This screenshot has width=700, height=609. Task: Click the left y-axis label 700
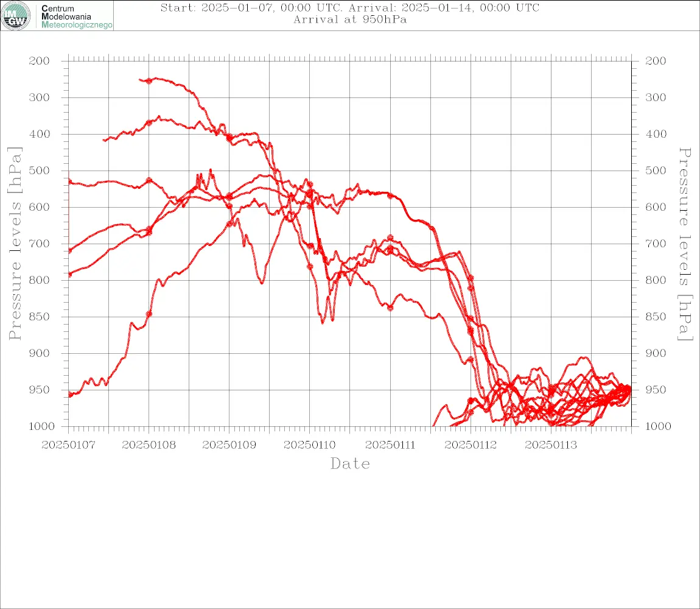pyautogui.click(x=40, y=244)
